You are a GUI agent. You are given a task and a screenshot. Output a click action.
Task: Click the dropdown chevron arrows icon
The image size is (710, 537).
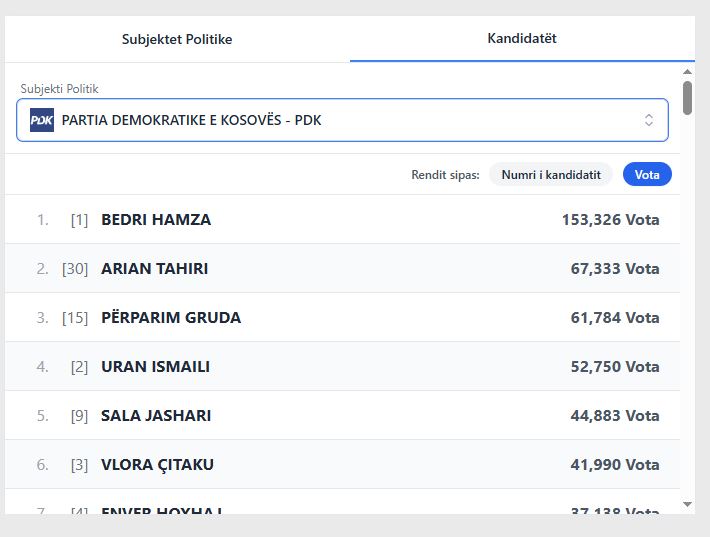pos(648,120)
